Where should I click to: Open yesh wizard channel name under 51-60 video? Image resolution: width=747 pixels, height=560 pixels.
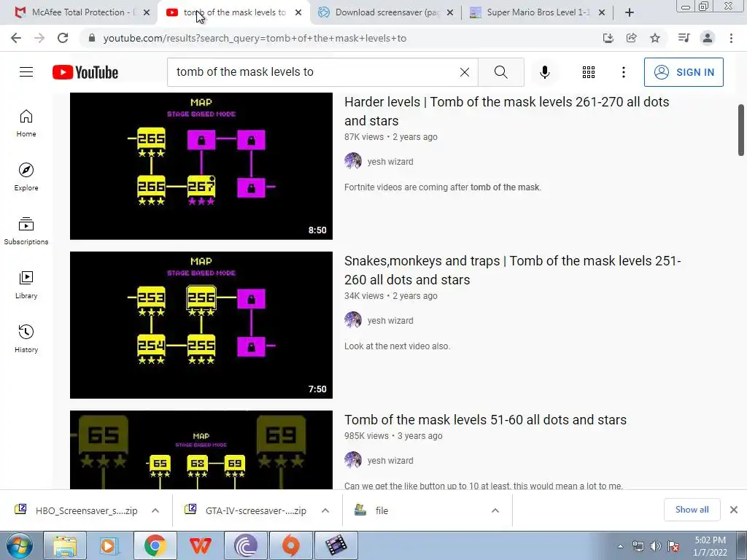click(390, 461)
